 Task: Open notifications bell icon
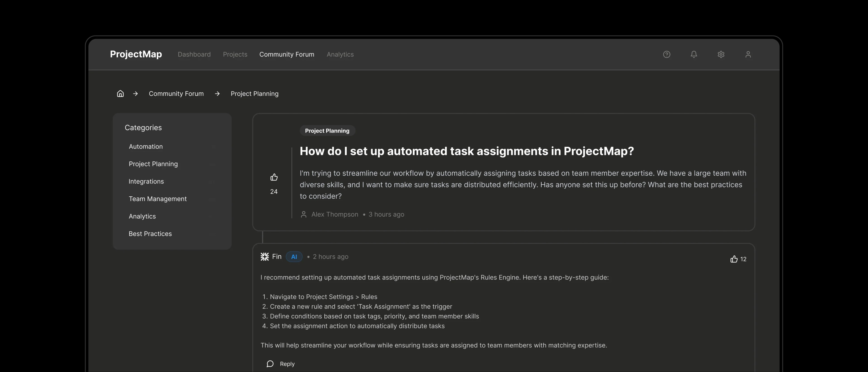point(694,54)
